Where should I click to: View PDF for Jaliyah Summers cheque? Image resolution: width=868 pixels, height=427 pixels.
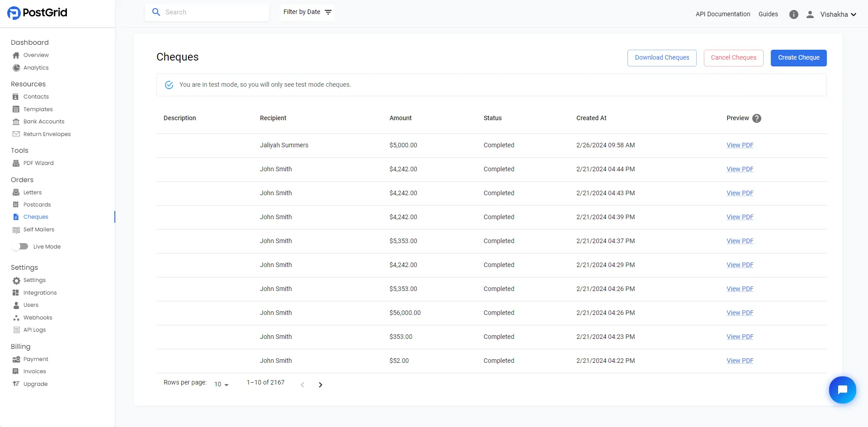click(740, 145)
